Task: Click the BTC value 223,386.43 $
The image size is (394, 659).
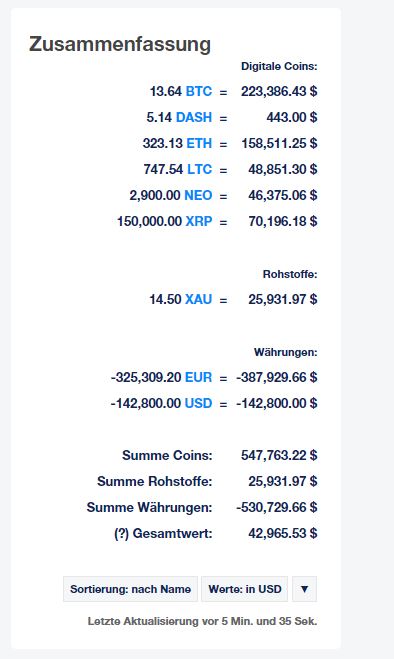Action: (279, 91)
